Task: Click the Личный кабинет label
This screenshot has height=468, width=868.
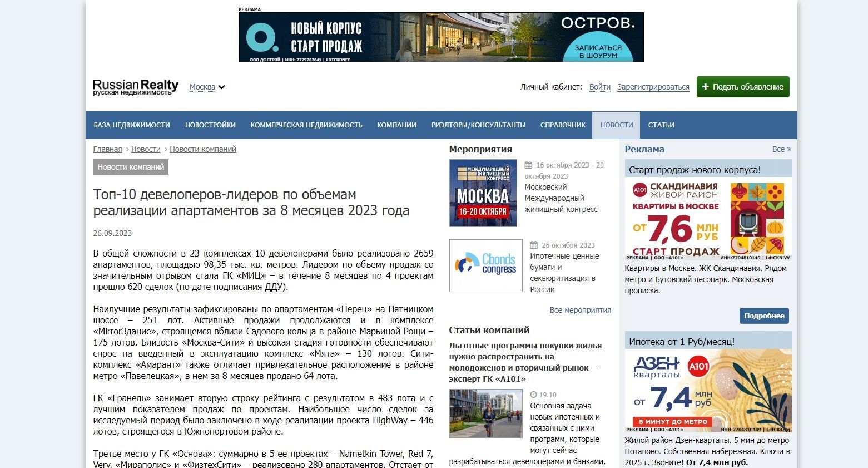Action: pos(551,87)
